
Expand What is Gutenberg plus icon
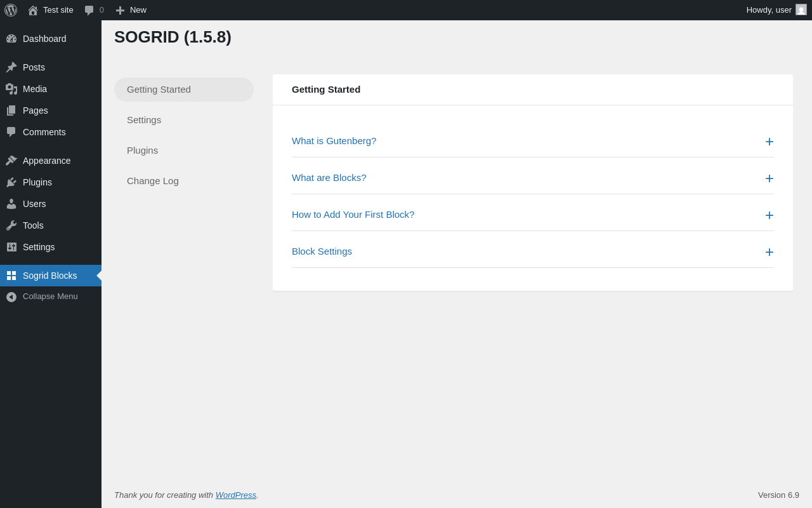(x=769, y=142)
